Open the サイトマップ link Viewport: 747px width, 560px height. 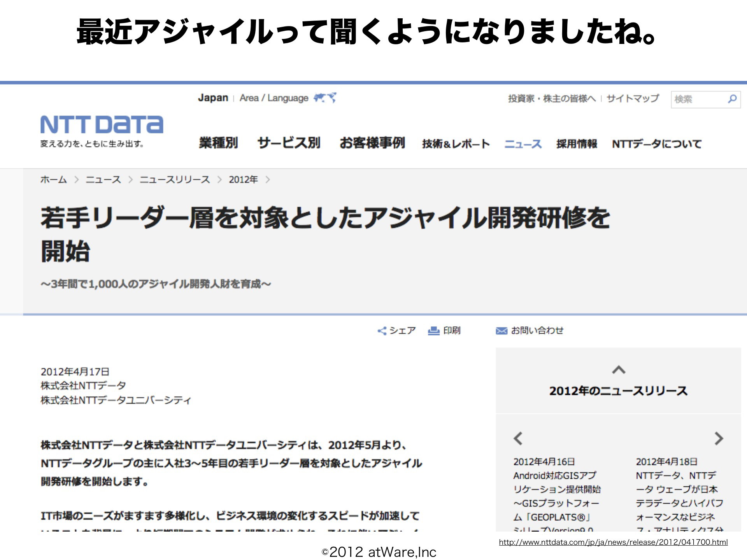tap(633, 98)
